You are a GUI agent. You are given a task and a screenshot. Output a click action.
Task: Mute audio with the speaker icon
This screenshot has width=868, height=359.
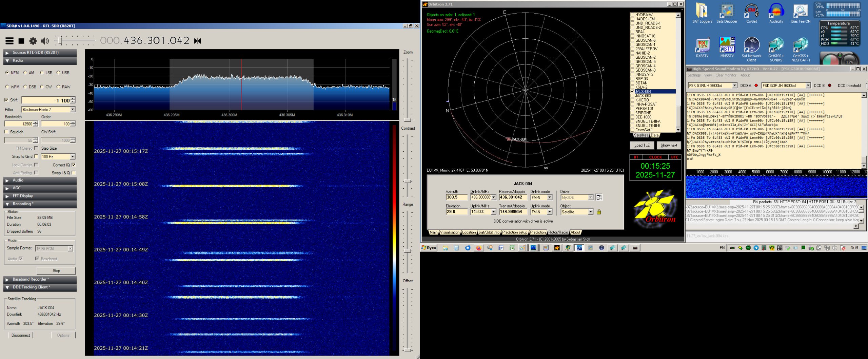coord(44,41)
